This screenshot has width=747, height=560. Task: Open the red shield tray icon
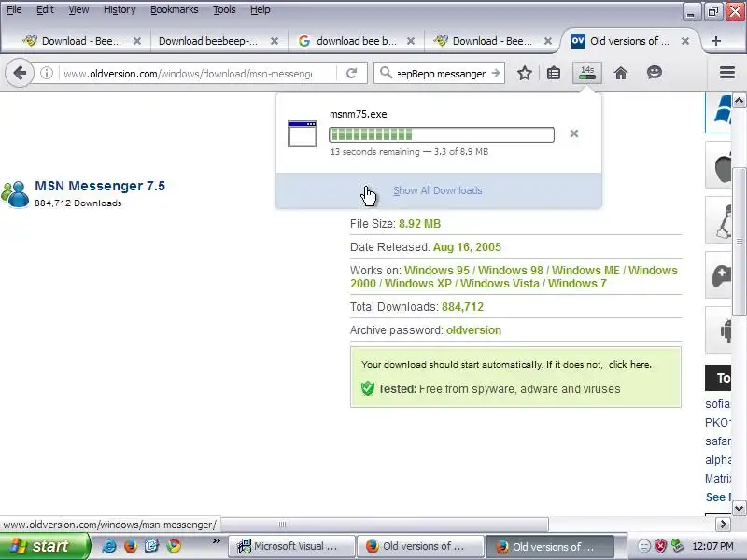click(x=660, y=546)
